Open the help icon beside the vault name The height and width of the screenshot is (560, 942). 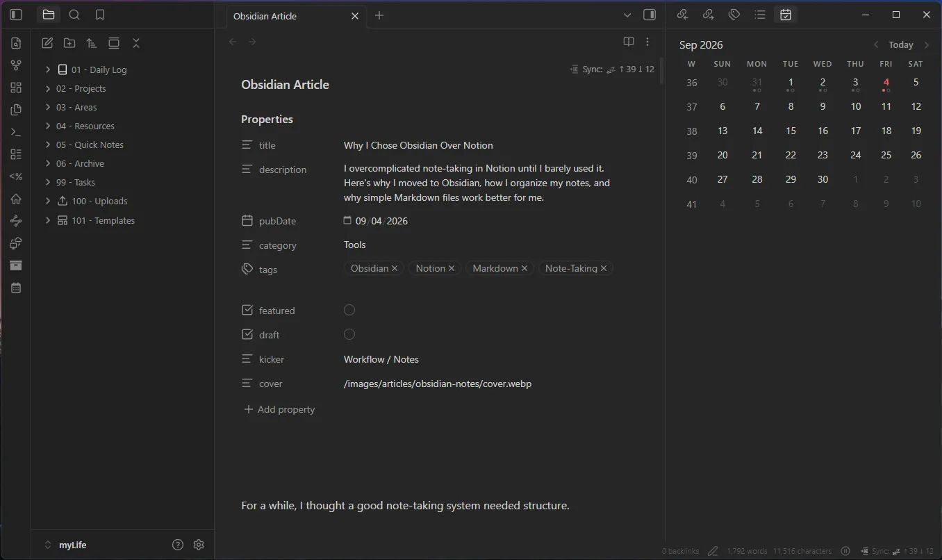(178, 545)
